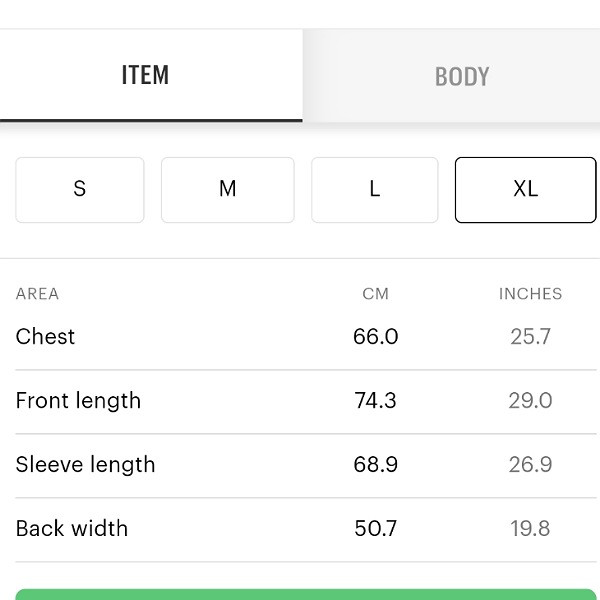Choose the M size option
The image size is (600, 600).
coord(228,189)
